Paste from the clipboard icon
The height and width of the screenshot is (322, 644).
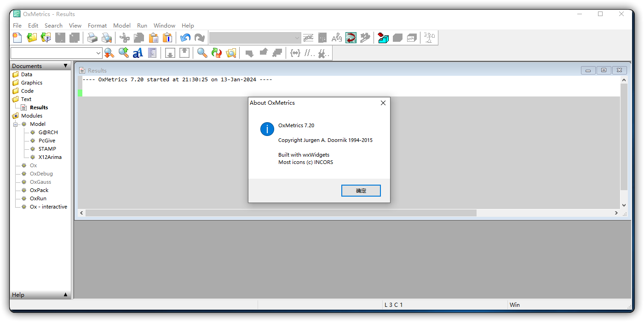pyautogui.click(x=153, y=38)
